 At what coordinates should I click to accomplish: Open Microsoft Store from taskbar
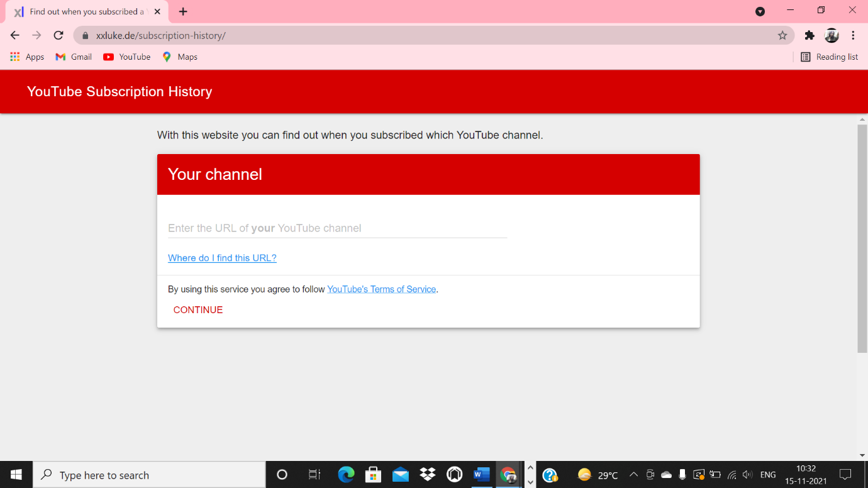pos(373,475)
